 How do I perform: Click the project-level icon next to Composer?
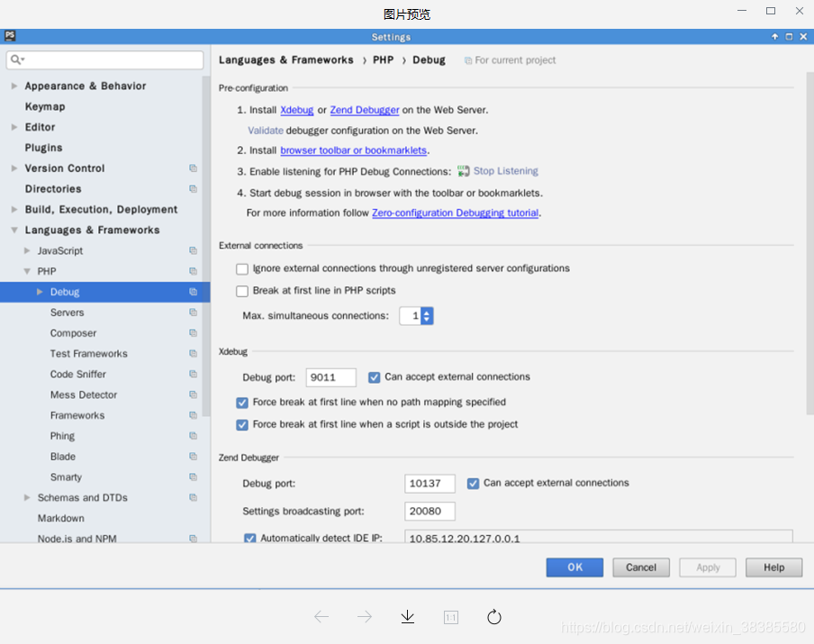pyautogui.click(x=193, y=333)
